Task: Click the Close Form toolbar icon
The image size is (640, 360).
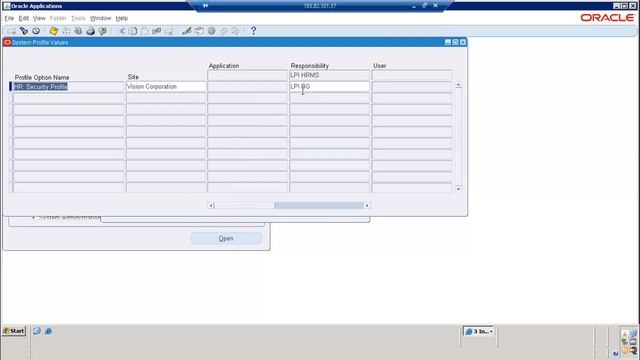Action: click(102, 31)
